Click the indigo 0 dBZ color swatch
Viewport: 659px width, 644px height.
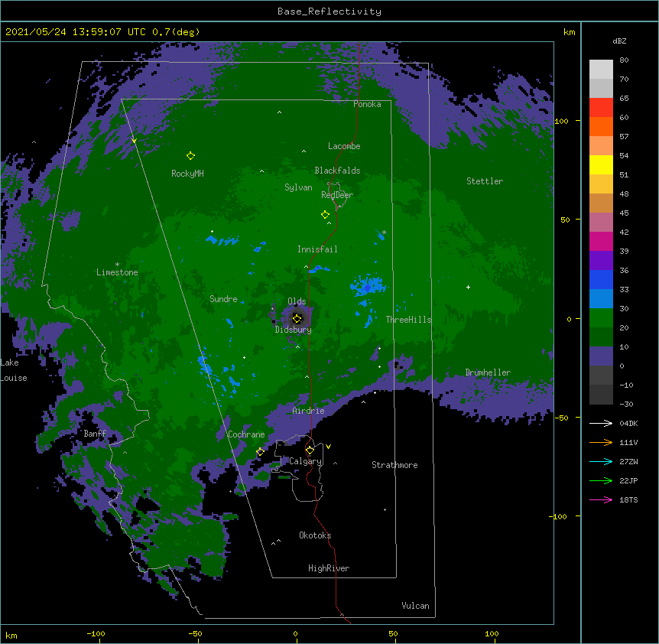click(x=601, y=356)
